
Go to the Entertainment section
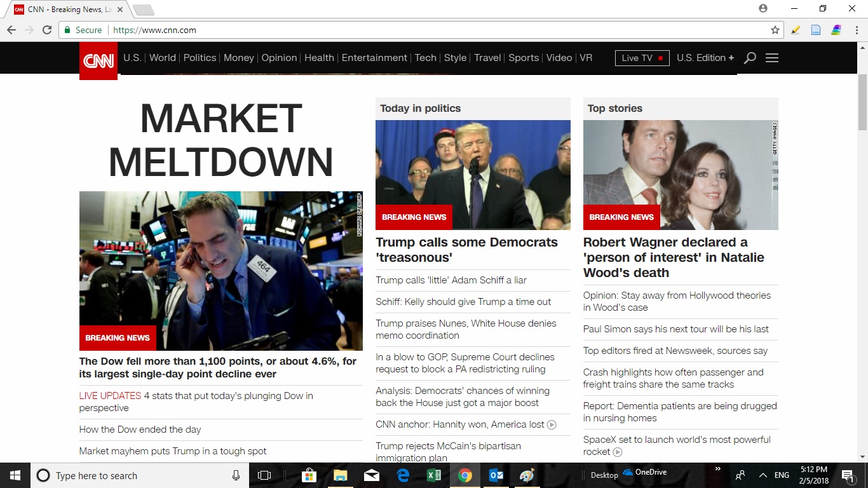point(374,58)
